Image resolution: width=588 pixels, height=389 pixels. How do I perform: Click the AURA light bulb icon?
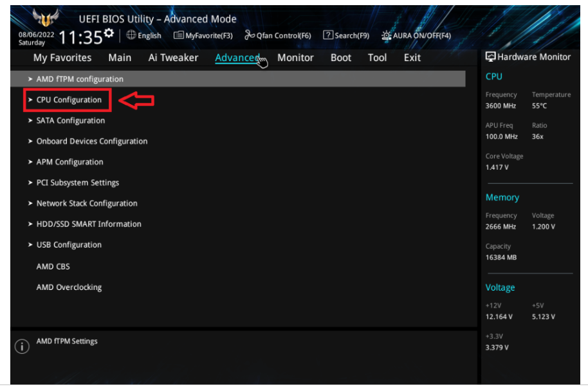(386, 35)
